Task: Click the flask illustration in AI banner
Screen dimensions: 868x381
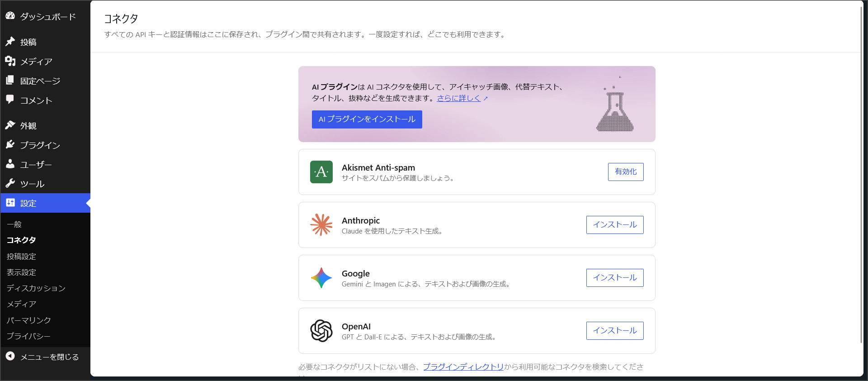Action: click(x=615, y=104)
